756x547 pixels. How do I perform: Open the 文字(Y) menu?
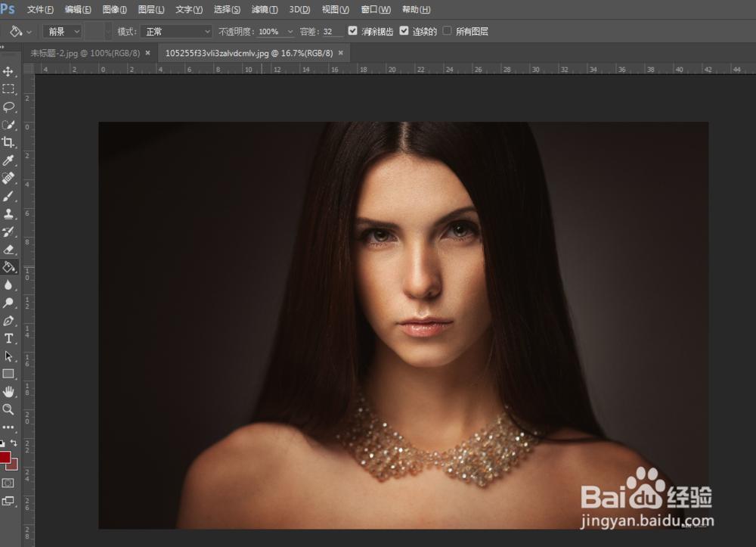[189, 9]
